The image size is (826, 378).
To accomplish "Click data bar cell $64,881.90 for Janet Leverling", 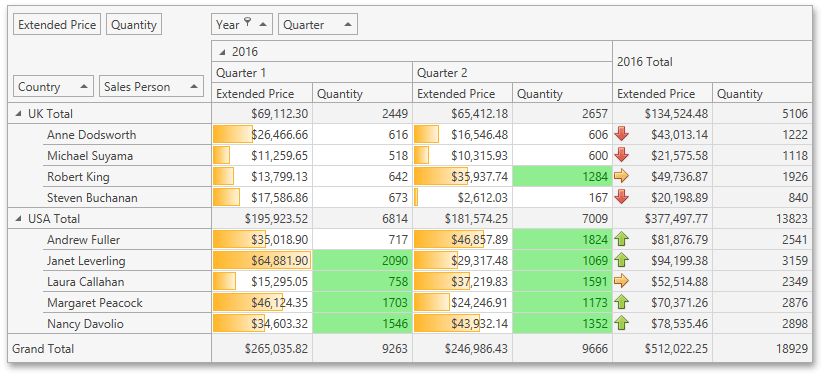I will click(x=262, y=261).
